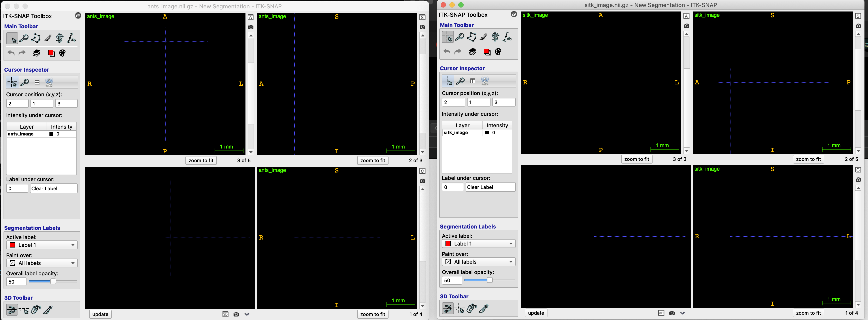Open the Layer Inspector via the layers icon
This screenshot has width=868, height=320.
36,53
